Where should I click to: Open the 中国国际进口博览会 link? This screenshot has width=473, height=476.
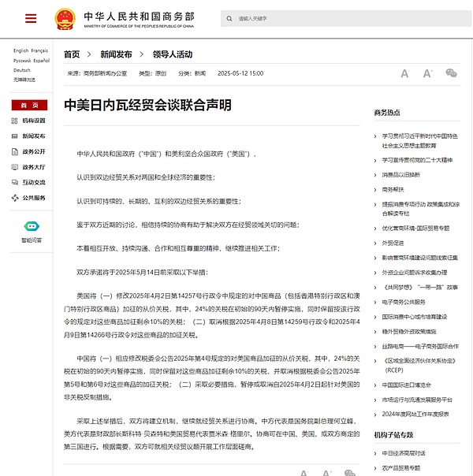click(x=408, y=385)
